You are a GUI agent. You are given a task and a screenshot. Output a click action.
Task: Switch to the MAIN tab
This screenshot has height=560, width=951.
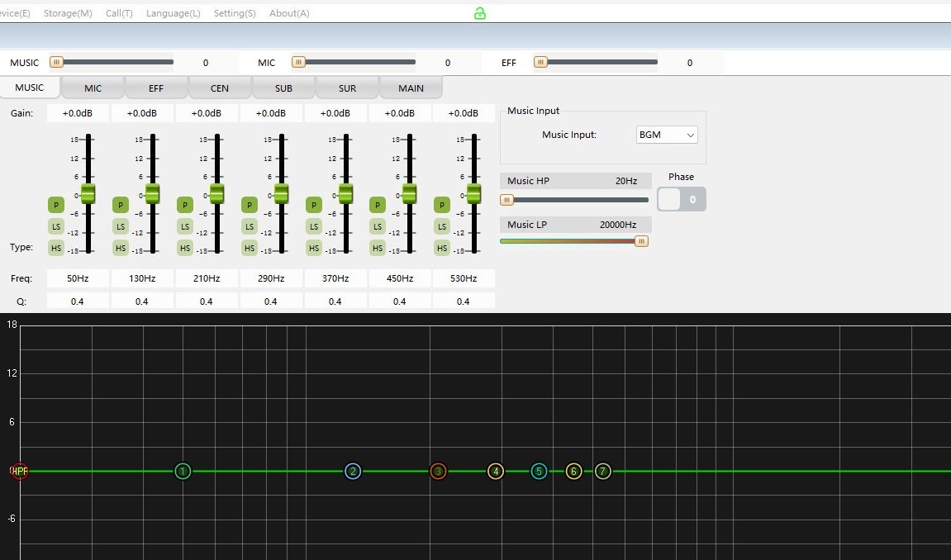pos(411,88)
